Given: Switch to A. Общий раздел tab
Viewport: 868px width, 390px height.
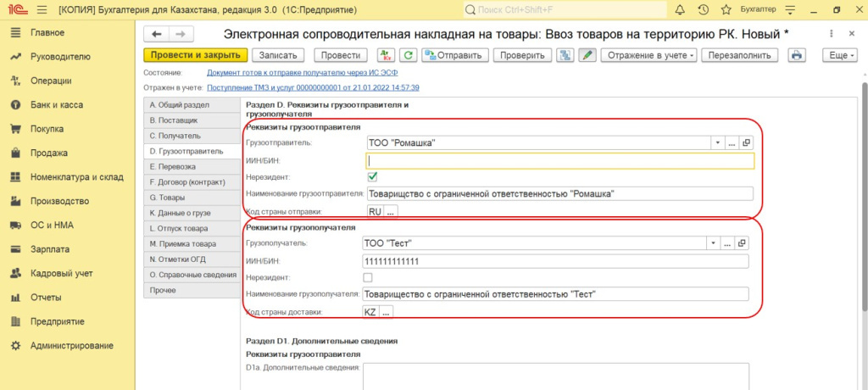Looking at the screenshot, I should 192,104.
